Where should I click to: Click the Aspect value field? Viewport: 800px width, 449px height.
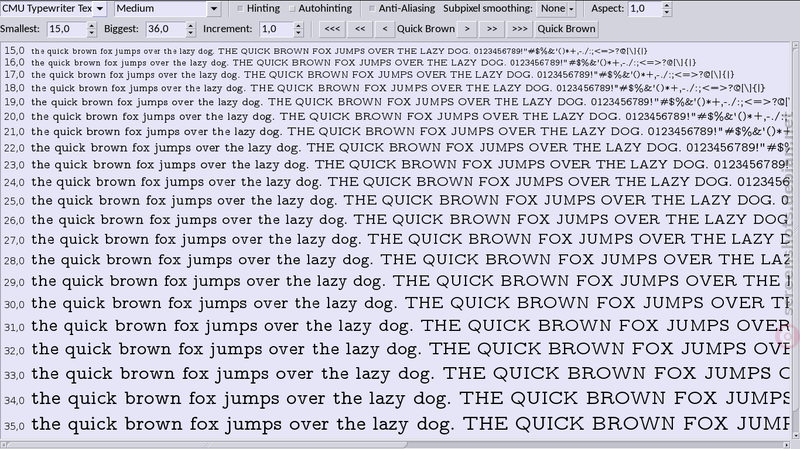pyautogui.click(x=644, y=9)
